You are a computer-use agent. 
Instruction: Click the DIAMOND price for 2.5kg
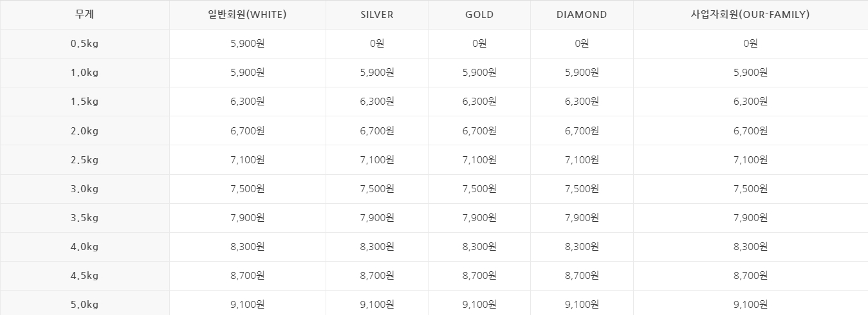click(582, 160)
